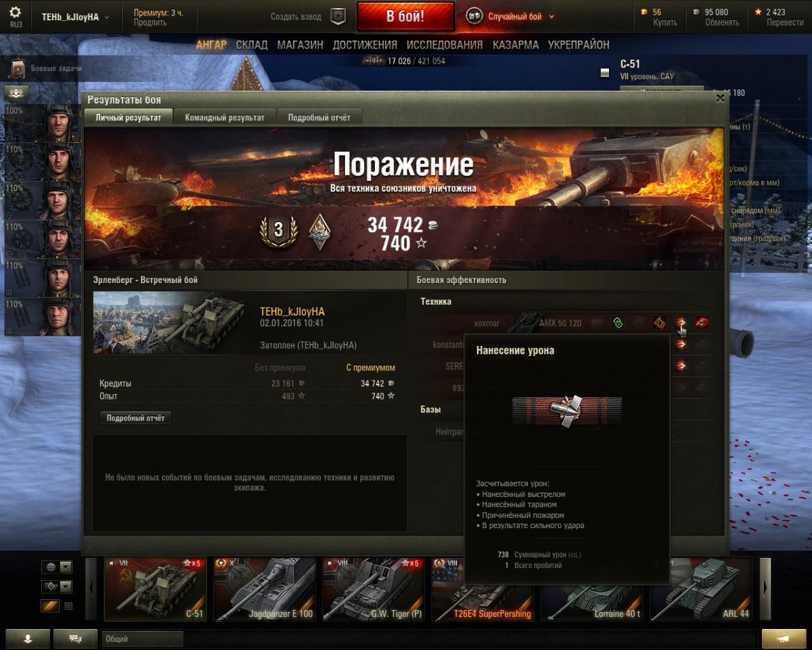812x650 pixels.
Task: Click the red В бой! button
Action: (x=405, y=17)
